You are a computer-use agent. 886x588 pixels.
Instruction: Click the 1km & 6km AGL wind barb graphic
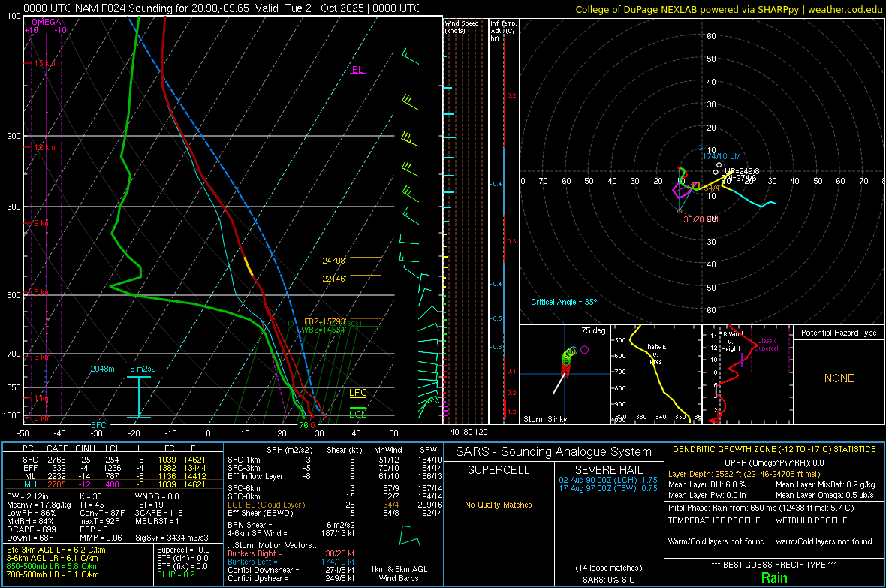409,535
